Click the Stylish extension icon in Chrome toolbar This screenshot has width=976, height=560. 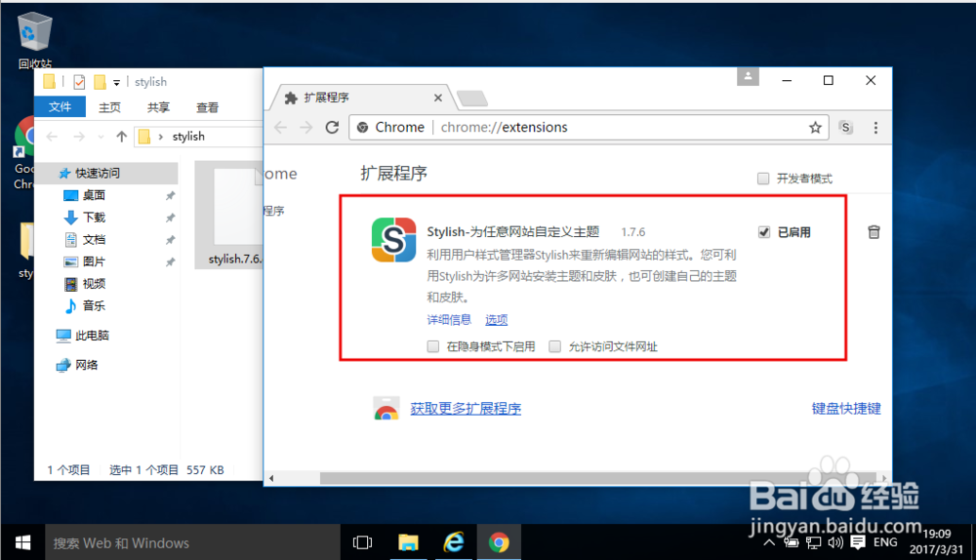(845, 128)
